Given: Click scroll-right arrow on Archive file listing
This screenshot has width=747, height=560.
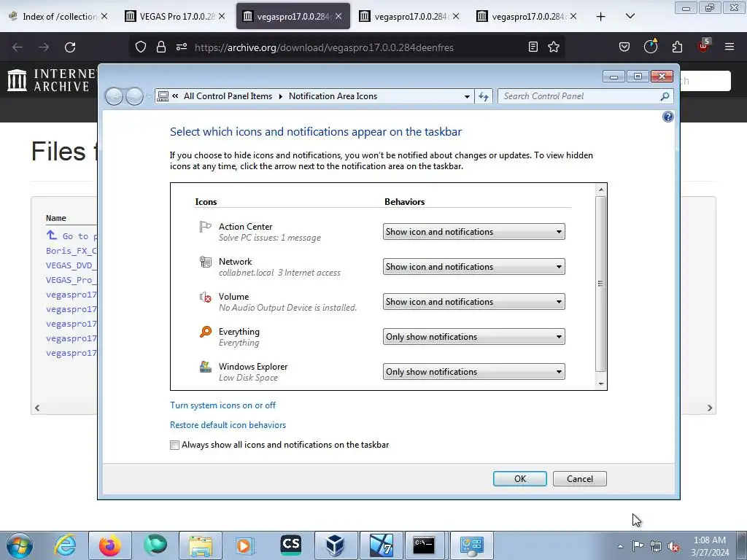Looking at the screenshot, I should (709, 408).
